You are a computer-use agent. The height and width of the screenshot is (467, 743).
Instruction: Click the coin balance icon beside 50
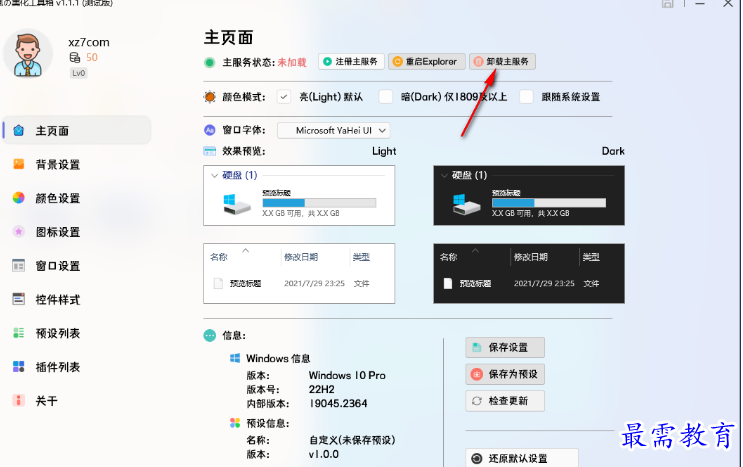(x=75, y=58)
